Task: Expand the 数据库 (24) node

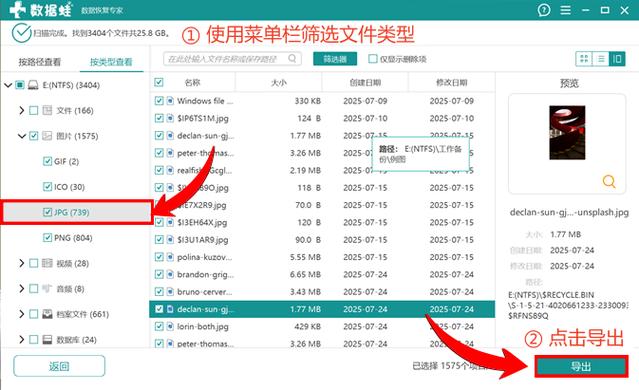Action: pyautogui.click(x=21, y=339)
